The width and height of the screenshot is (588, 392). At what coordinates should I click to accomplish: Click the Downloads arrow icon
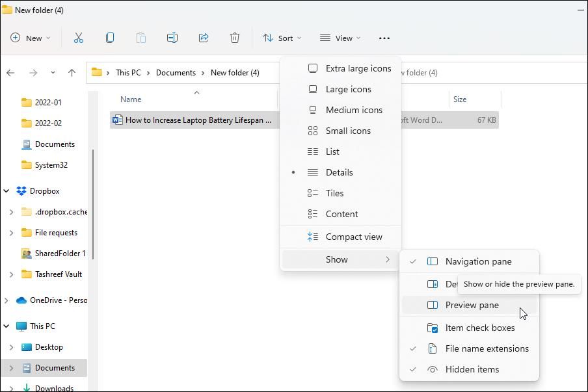[x=27, y=388]
